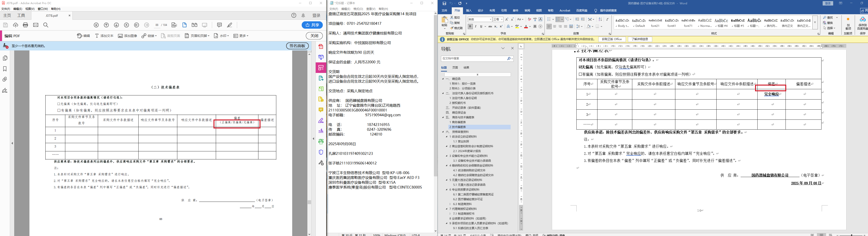Click the 了解详细信息 button in Word
The width and height of the screenshot is (868, 236).
click(640, 39)
